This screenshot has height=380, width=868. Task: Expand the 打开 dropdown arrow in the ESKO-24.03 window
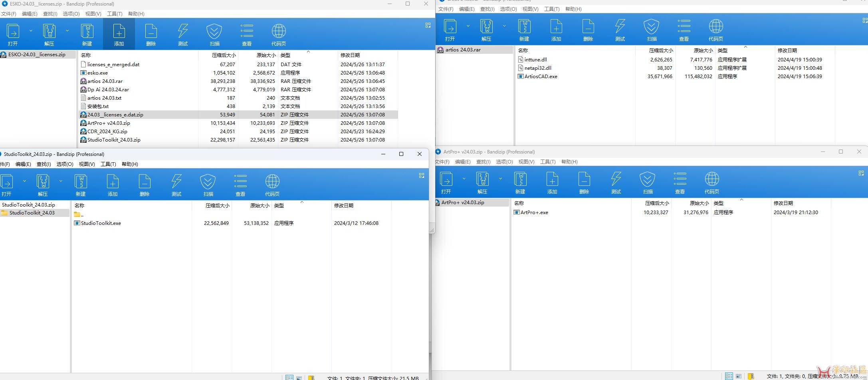coord(31,31)
